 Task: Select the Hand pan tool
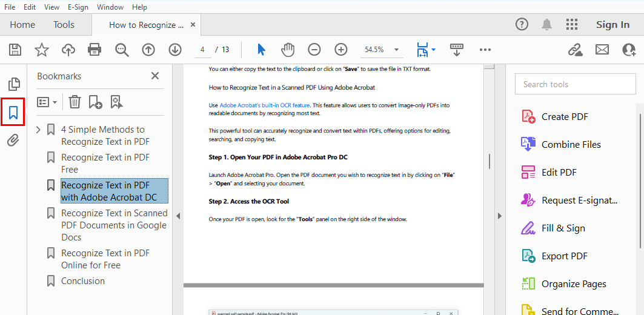tap(288, 50)
